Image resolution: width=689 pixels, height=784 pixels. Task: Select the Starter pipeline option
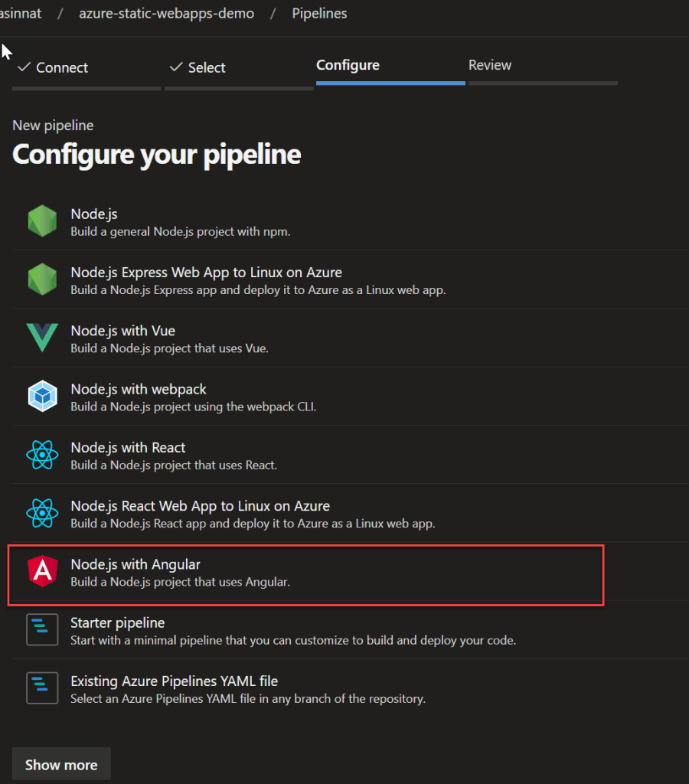click(x=117, y=623)
